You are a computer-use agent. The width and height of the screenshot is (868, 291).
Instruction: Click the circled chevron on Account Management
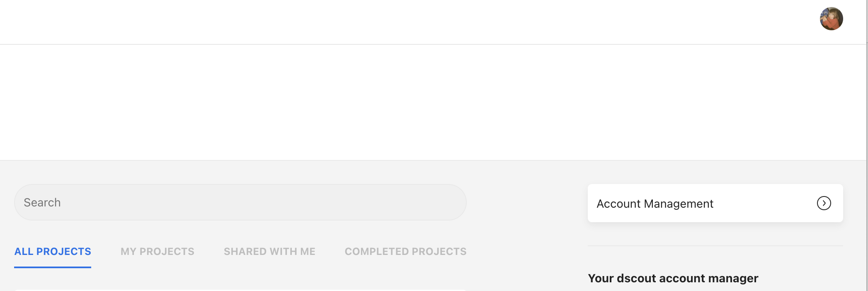pyautogui.click(x=824, y=203)
